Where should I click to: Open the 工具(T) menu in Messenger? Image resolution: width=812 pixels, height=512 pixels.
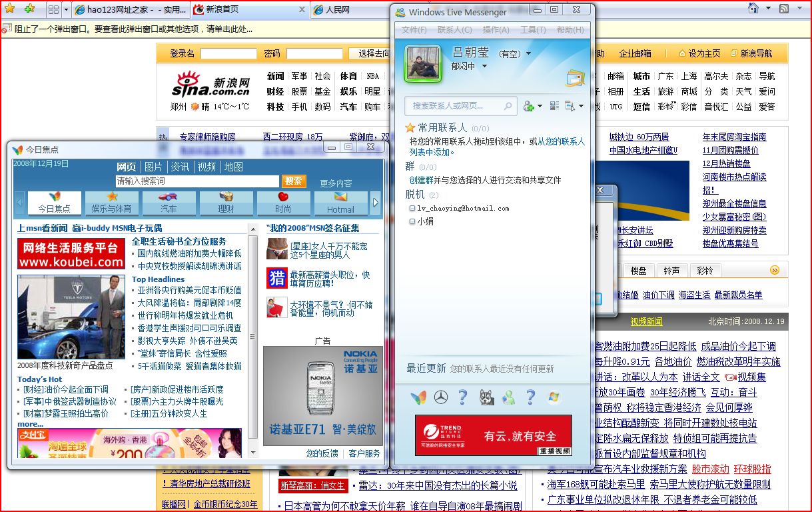click(x=533, y=29)
